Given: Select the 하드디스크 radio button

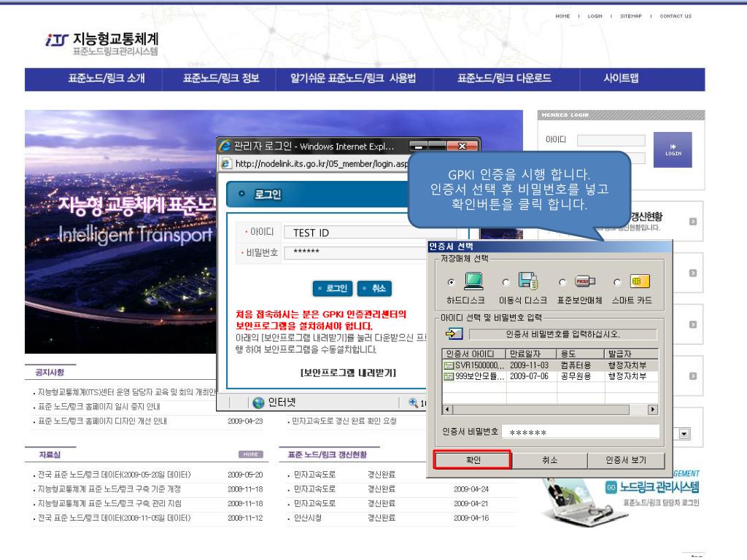Looking at the screenshot, I should click(x=451, y=280).
